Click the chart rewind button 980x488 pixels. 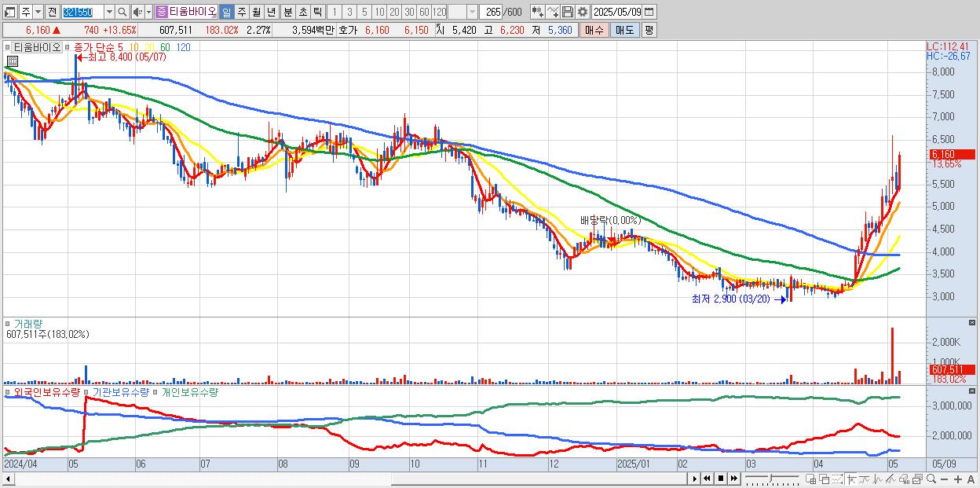click(x=707, y=479)
